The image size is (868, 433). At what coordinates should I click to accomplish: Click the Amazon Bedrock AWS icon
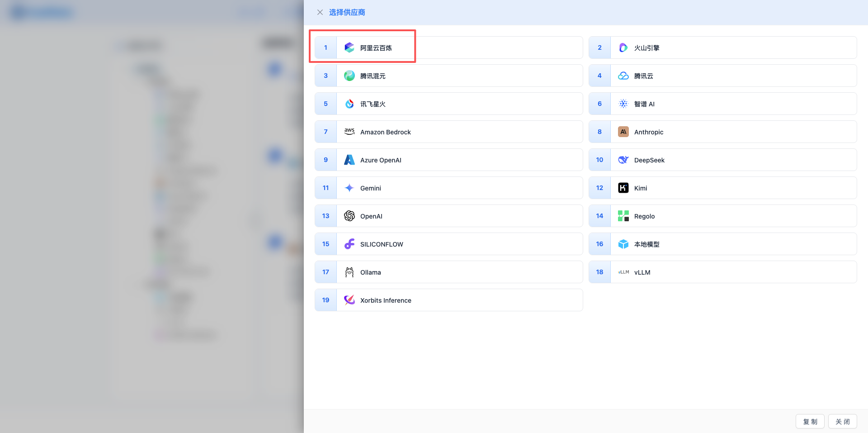pos(349,132)
